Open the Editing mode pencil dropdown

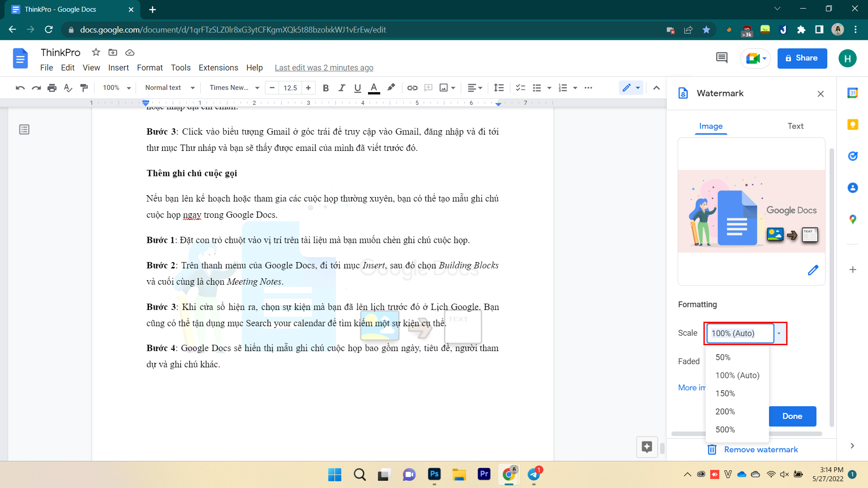(631, 88)
